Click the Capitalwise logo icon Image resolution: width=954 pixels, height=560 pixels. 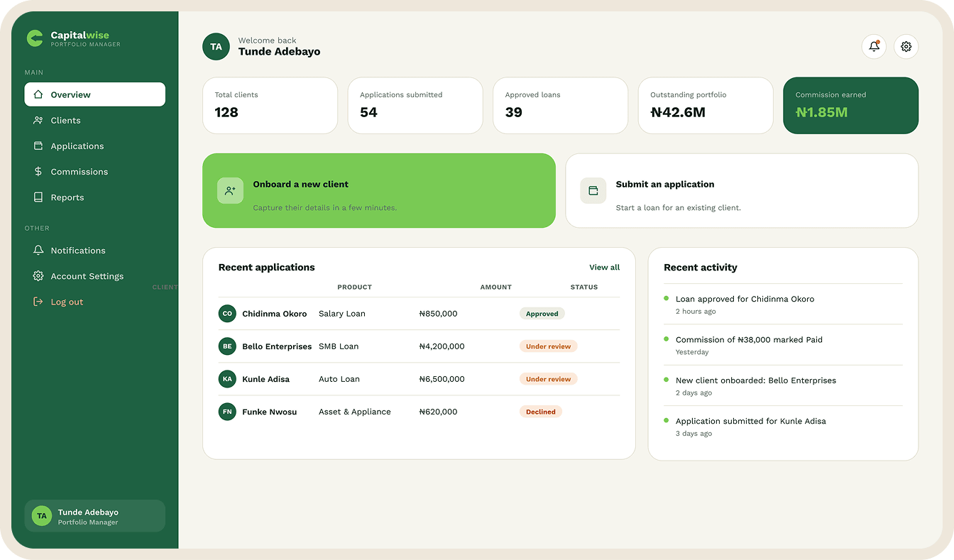(35, 38)
